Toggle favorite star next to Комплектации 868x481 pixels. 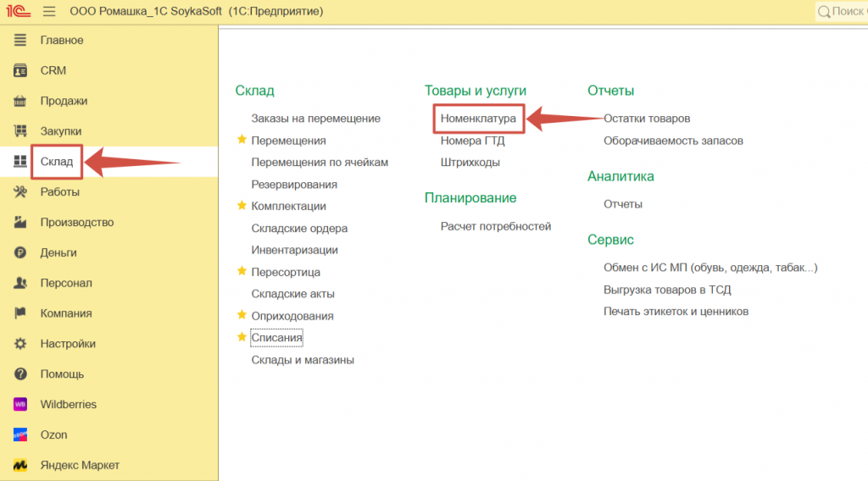pos(242,206)
